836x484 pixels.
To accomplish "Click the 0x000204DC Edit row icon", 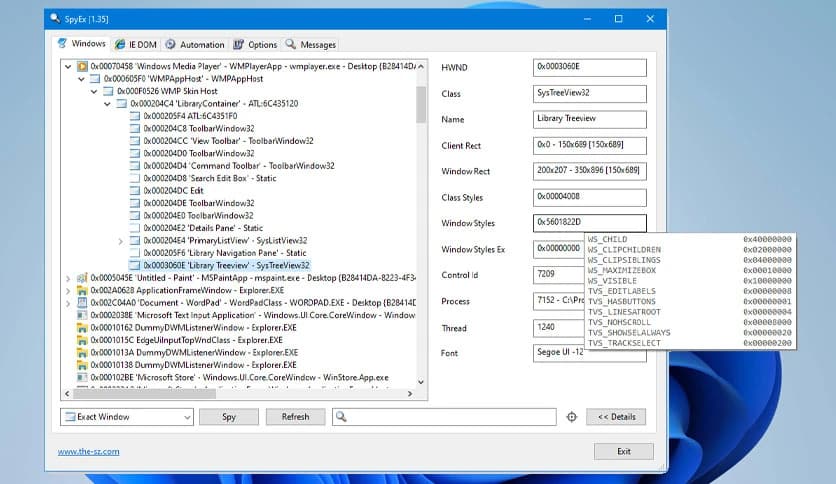I will (135, 191).
